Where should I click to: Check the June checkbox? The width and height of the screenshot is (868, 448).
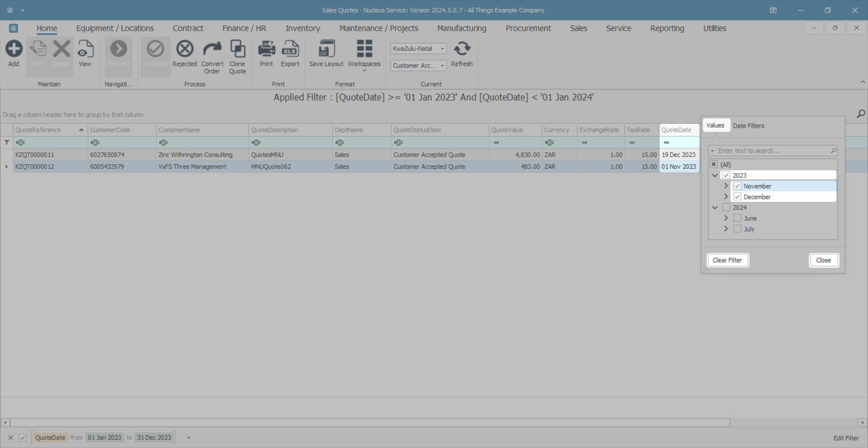coord(737,218)
